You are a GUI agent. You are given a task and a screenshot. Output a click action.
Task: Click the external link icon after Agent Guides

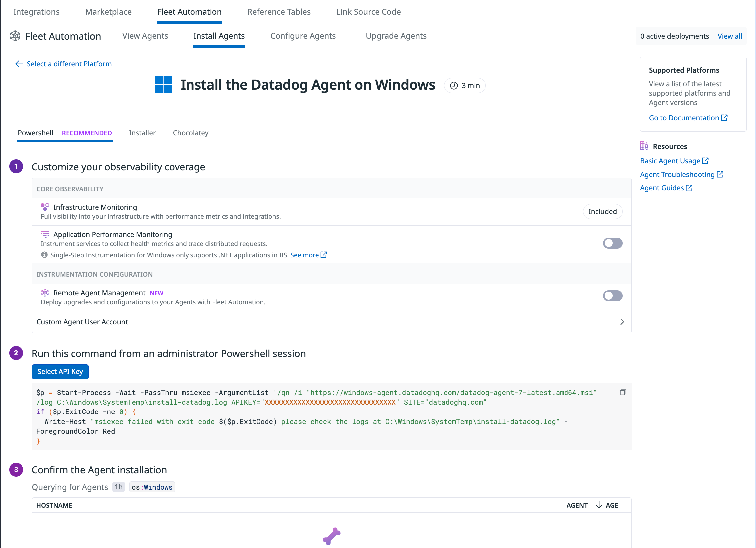[x=689, y=188]
